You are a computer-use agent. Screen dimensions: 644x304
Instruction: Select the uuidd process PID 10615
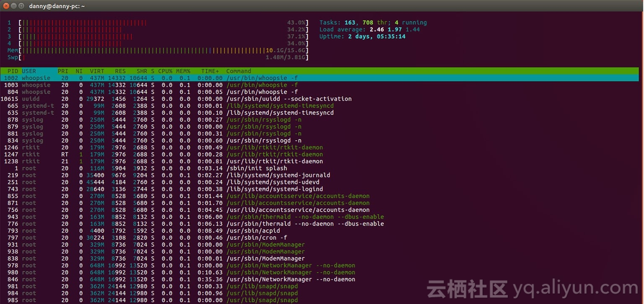(x=319, y=99)
